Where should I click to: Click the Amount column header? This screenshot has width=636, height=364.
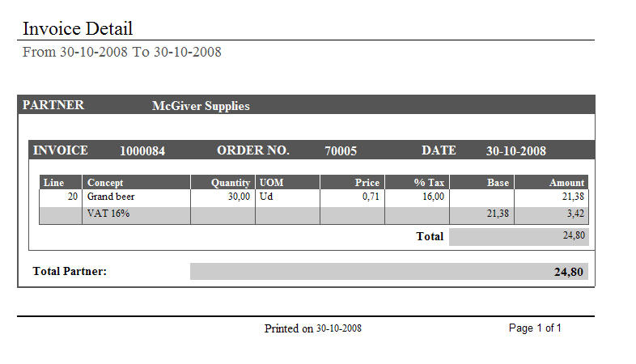[x=566, y=183]
